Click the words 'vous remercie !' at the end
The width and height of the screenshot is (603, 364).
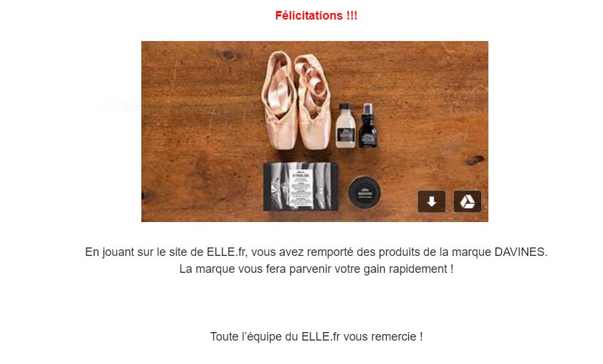[x=383, y=337]
